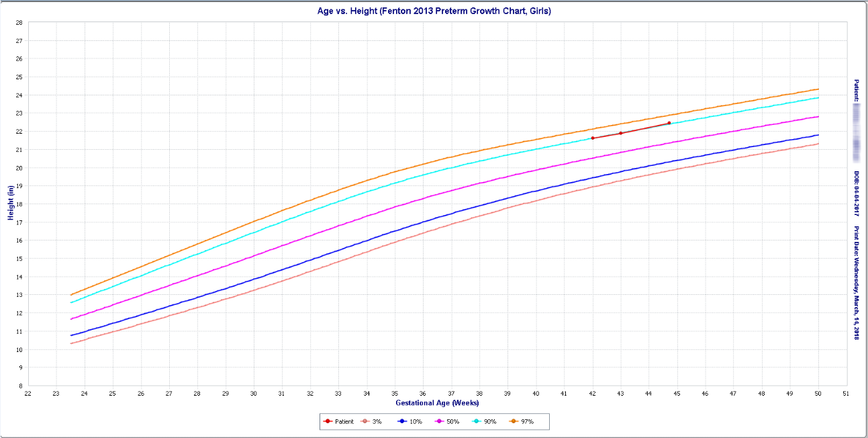The image size is (868, 438).
Task: Click the 36 tick on the weeks axis
Action: (x=422, y=393)
